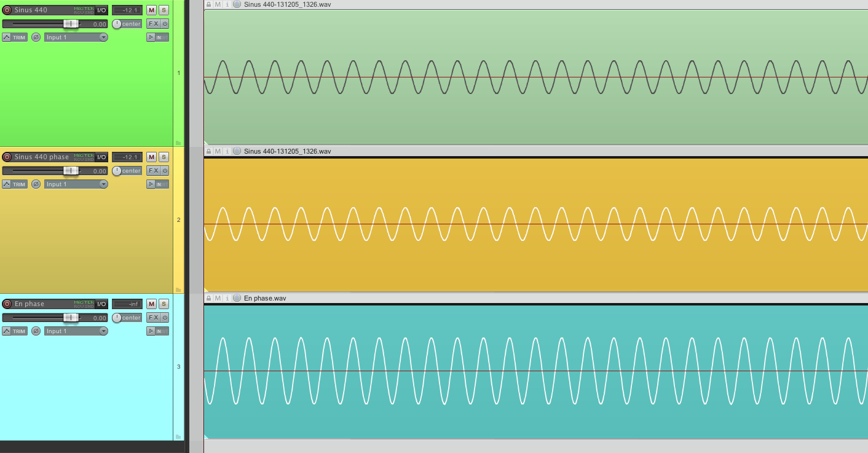Lock the En phase.wav media item

208,298
